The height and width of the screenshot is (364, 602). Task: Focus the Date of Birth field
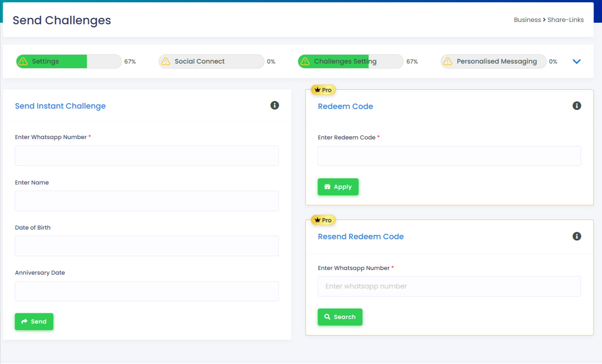147,246
